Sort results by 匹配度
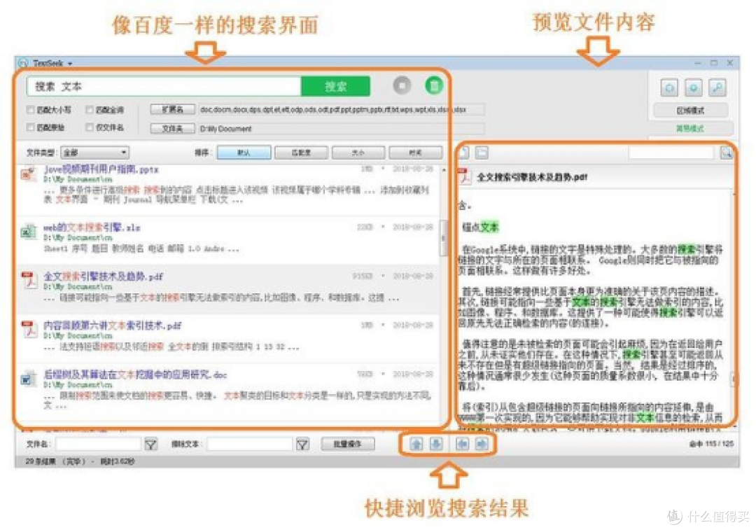 tap(301, 153)
